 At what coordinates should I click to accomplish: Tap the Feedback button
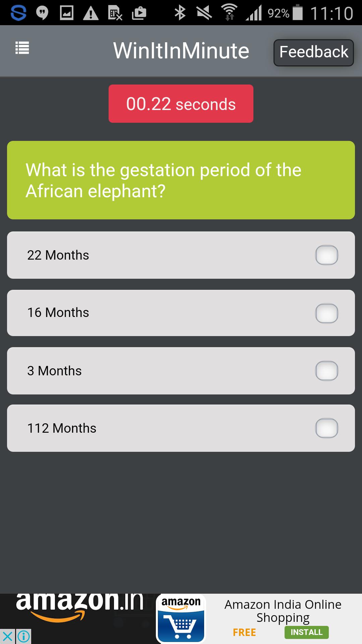313,52
